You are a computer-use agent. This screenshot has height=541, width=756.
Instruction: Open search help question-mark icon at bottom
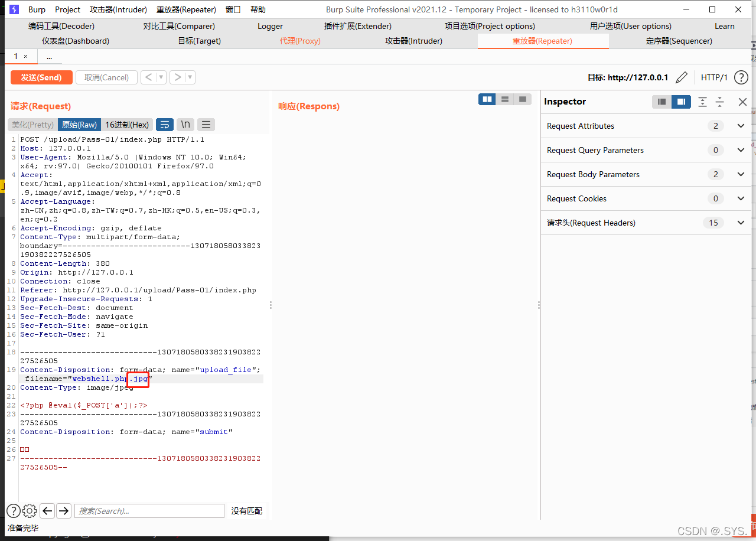(13, 511)
